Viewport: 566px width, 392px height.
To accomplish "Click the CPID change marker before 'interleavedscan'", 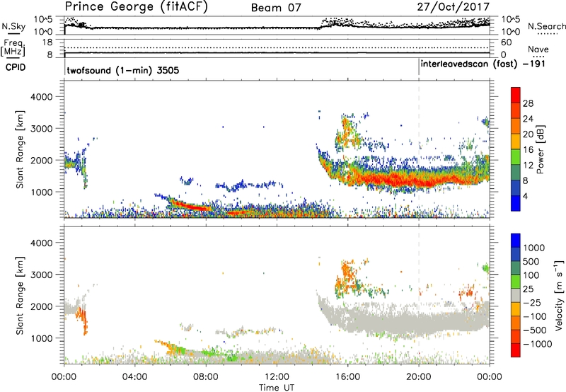I will coord(419,67).
